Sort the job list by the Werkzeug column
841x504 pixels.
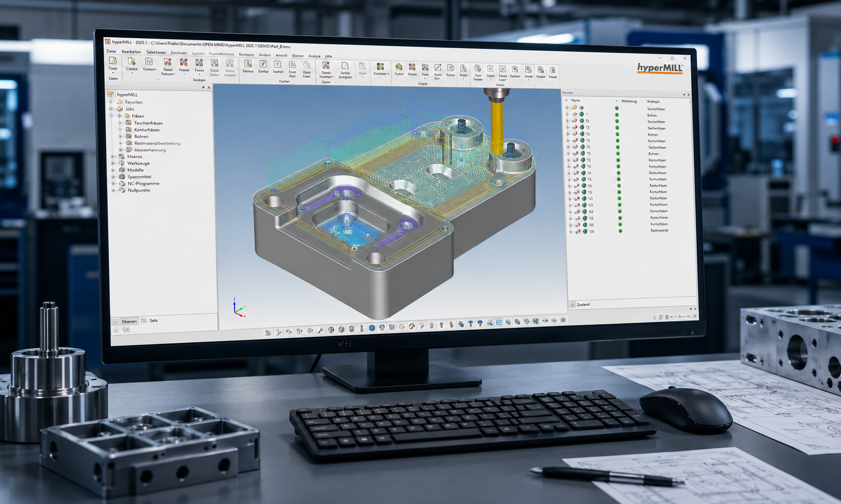(629, 101)
